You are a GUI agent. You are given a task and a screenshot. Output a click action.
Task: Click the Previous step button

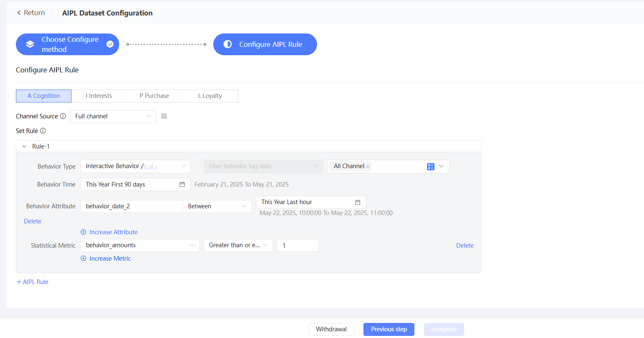tap(389, 329)
